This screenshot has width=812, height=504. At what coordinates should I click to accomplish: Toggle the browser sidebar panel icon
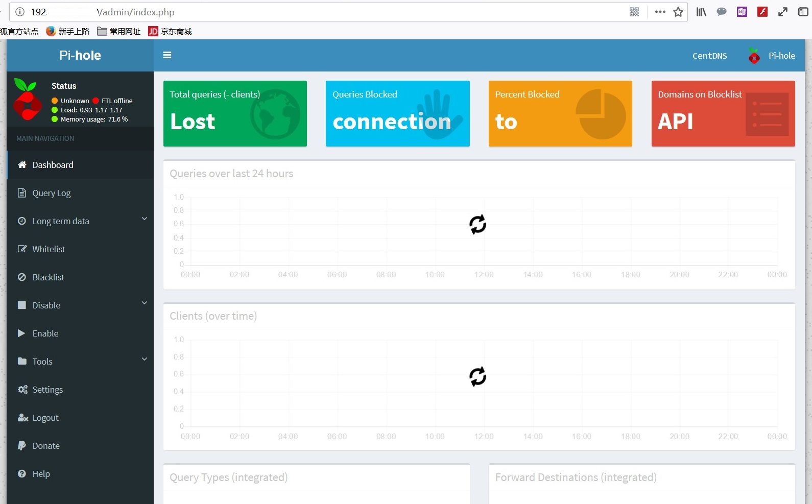click(x=803, y=12)
